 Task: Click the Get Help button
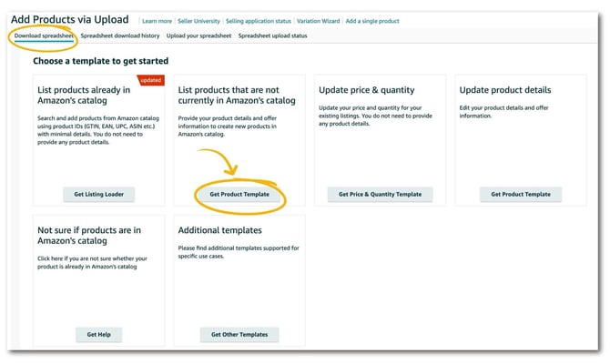pyautogui.click(x=99, y=335)
